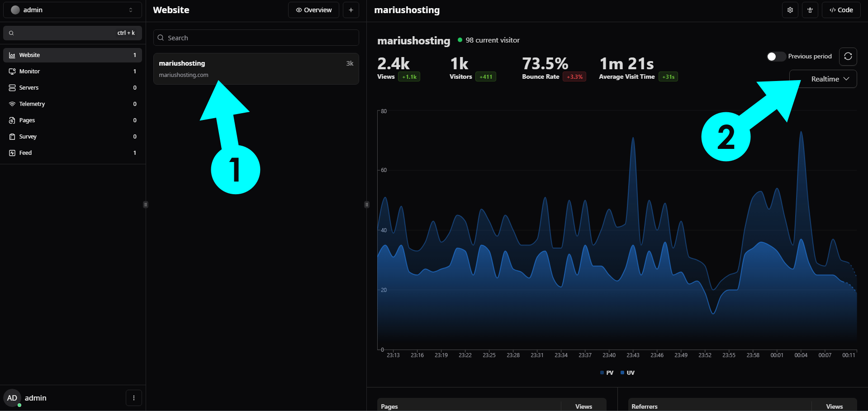Toggle the UV series in chart legend
The image size is (868, 411).
[628, 373]
